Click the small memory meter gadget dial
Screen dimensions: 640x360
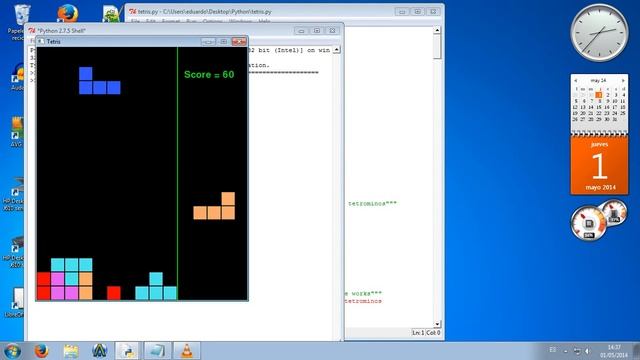pyautogui.click(x=614, y=212)
